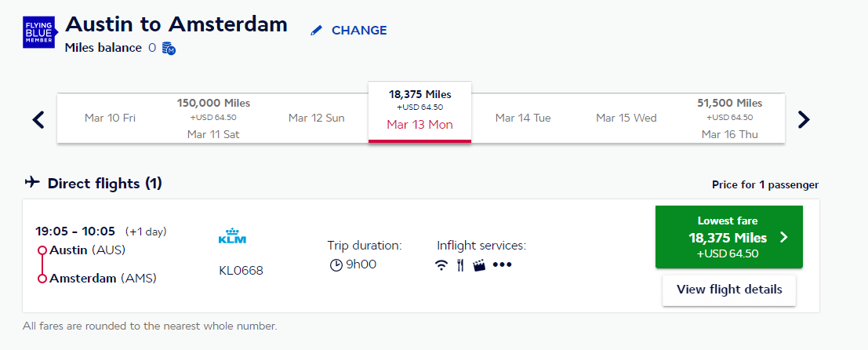Click the pencil icon next to CHANGE
Screen dimensions: 868x350
tap(317, 31)
